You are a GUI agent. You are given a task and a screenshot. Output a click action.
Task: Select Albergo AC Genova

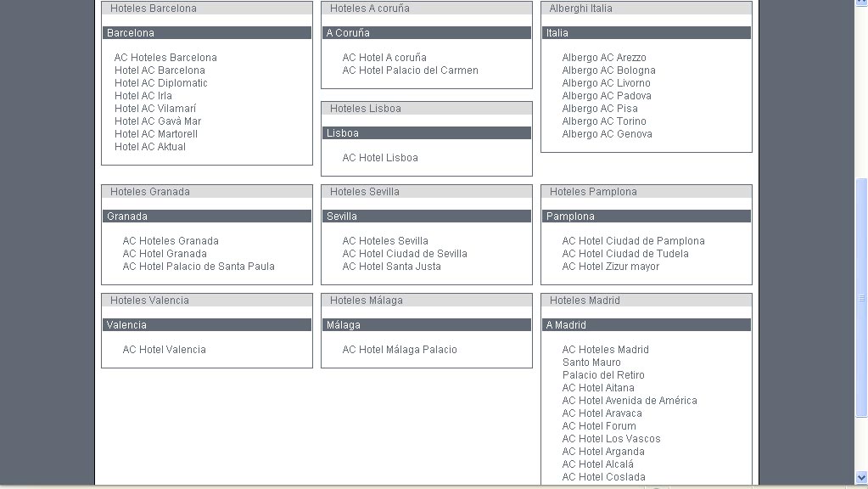click(x=607, y=134)
